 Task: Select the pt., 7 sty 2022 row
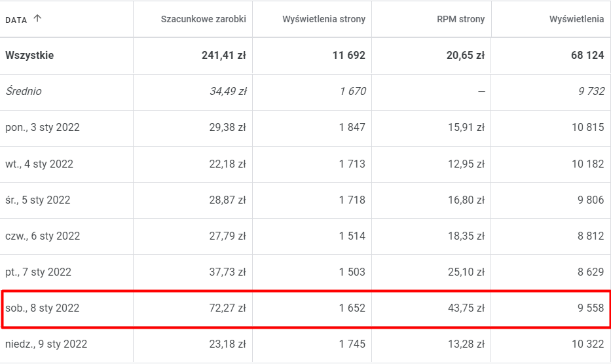38,272
